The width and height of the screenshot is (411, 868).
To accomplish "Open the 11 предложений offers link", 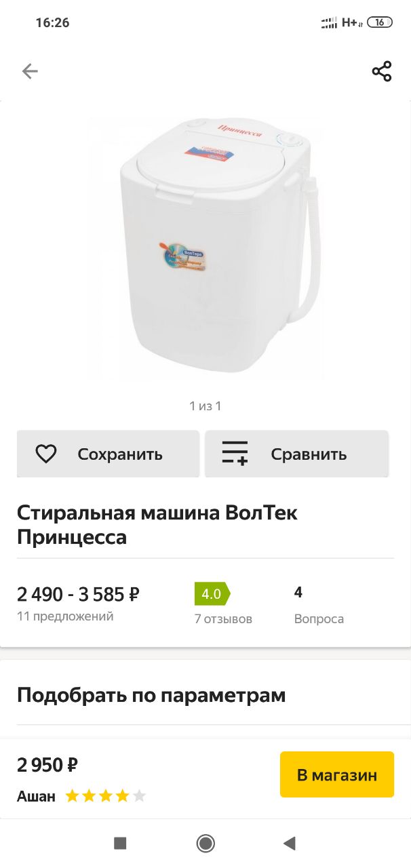I will pyautogui.click(x=65, y=616).
